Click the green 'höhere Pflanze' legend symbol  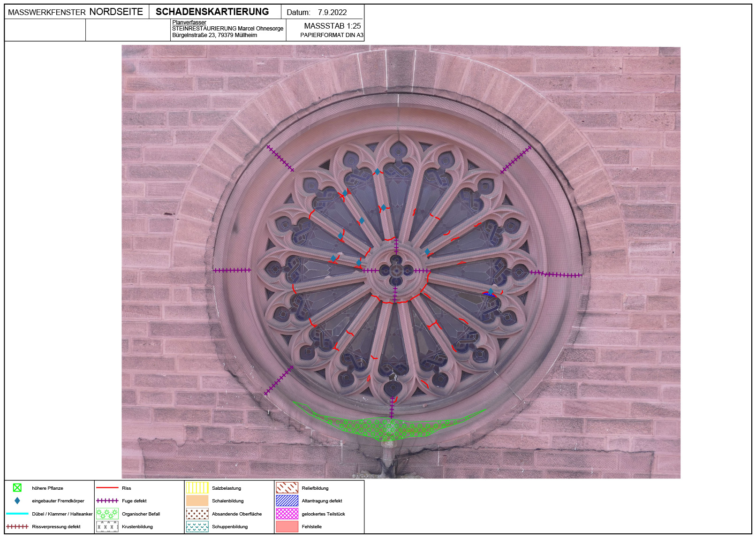tap(17, 488)
